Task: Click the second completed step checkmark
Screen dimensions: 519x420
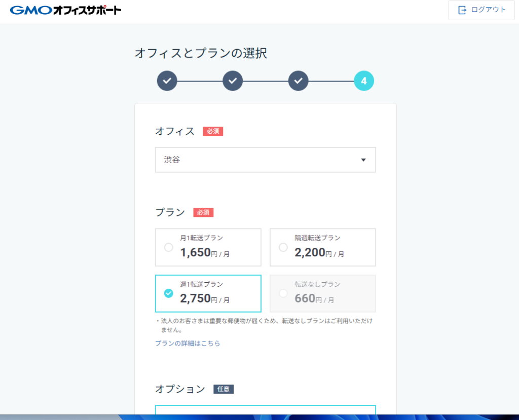Action: (233, 81)
